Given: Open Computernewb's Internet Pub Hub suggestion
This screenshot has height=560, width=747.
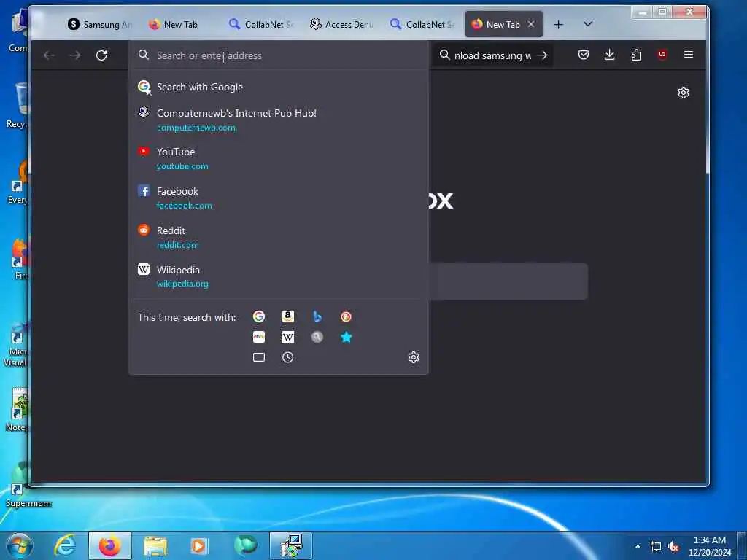Looking at the screenshot, I should (x=279, y=120).
